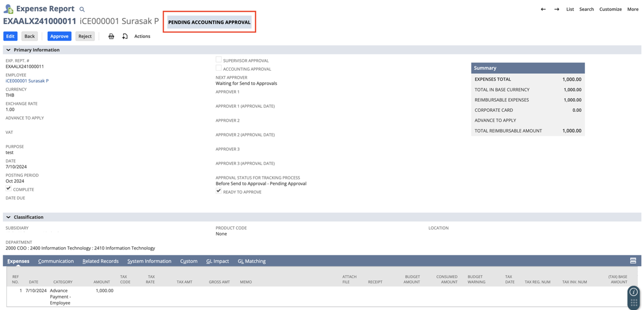Image resolution: width=644 pixels, height=310 pixels.
Task: Open the More menu
Action: click(632, 9)
